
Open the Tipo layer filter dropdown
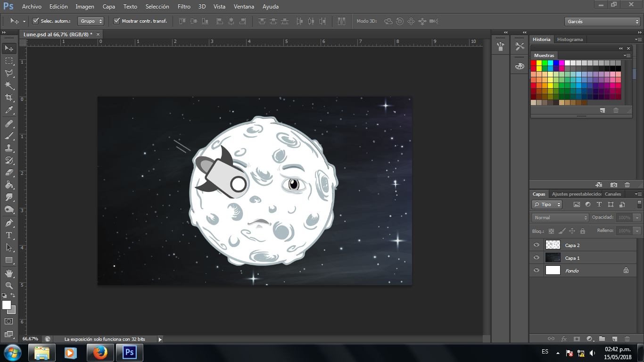coord(547,205)
